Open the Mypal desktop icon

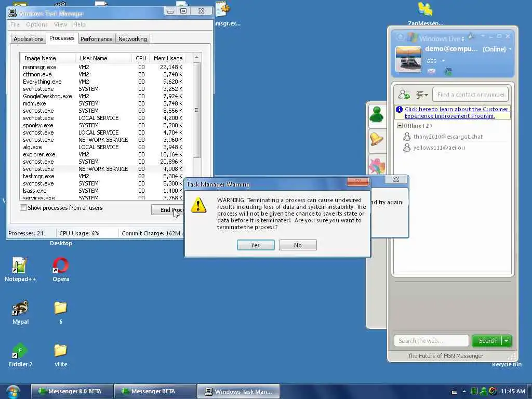(x=20, y=312)
